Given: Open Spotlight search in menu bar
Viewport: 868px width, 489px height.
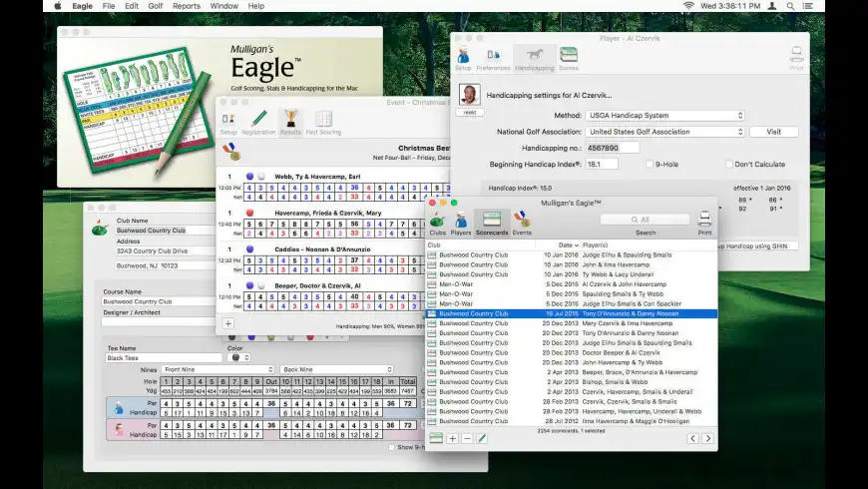Looking at the screenshot, I should pyautogui.click(x=790, y=6).
